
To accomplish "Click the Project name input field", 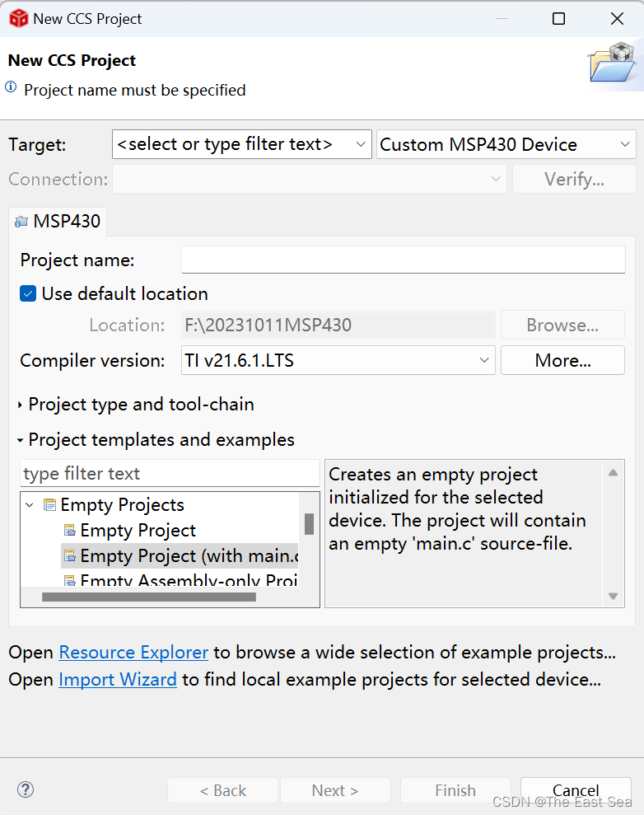I will click(403, 260).
